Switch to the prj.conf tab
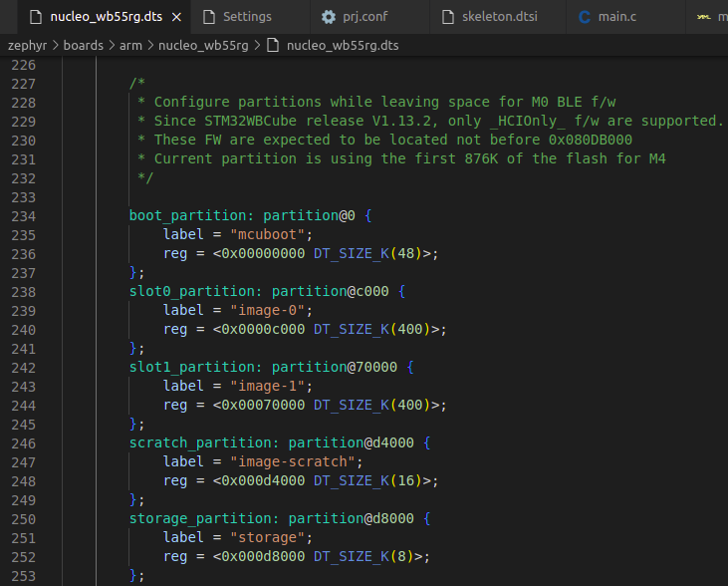 (369, 17)
